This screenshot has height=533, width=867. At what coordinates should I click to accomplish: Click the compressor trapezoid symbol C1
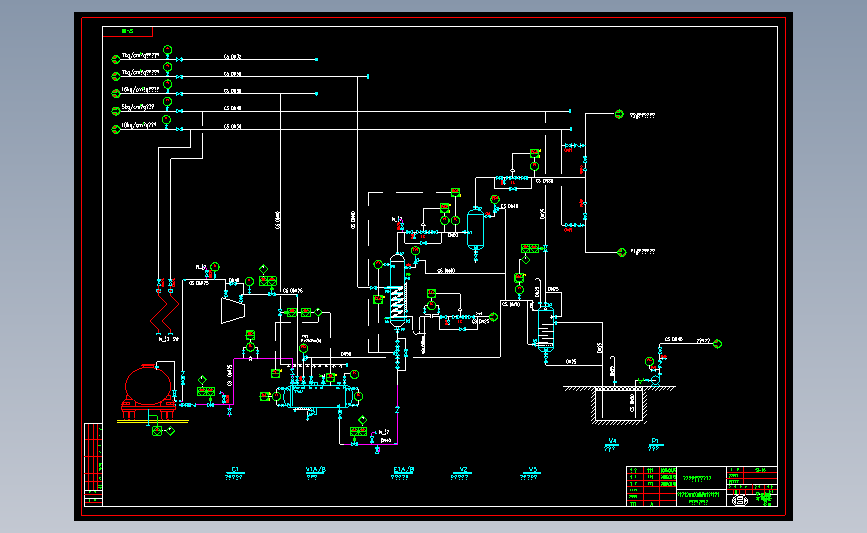(x=233, y=310)
